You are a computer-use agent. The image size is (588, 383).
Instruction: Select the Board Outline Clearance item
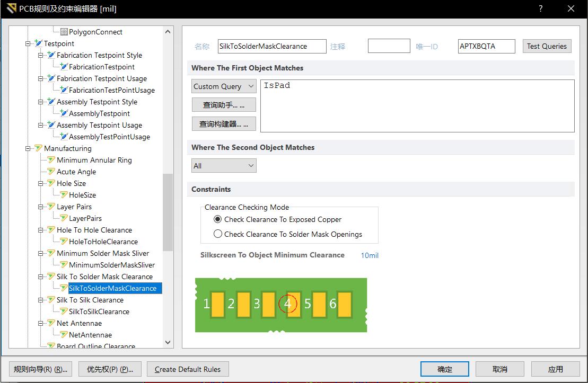click(95, 346)
